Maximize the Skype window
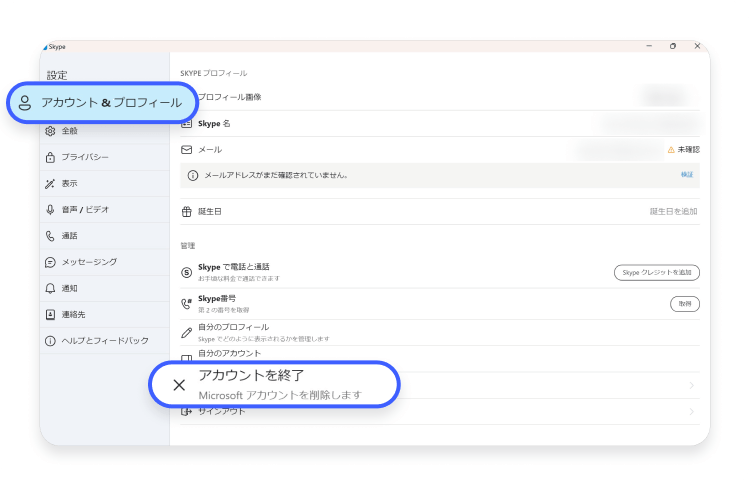 pos(673,46)
